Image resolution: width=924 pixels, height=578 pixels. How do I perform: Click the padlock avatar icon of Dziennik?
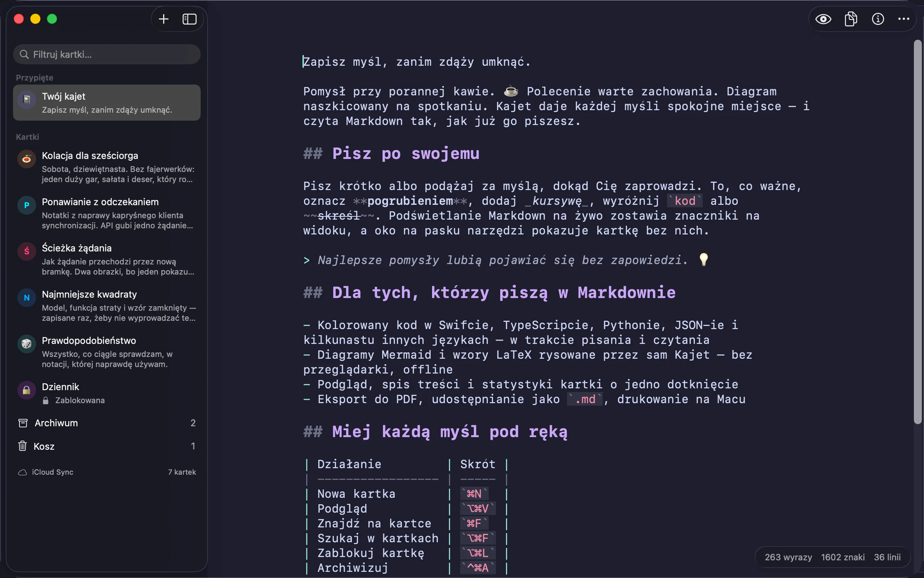click(x=27, y=390)
